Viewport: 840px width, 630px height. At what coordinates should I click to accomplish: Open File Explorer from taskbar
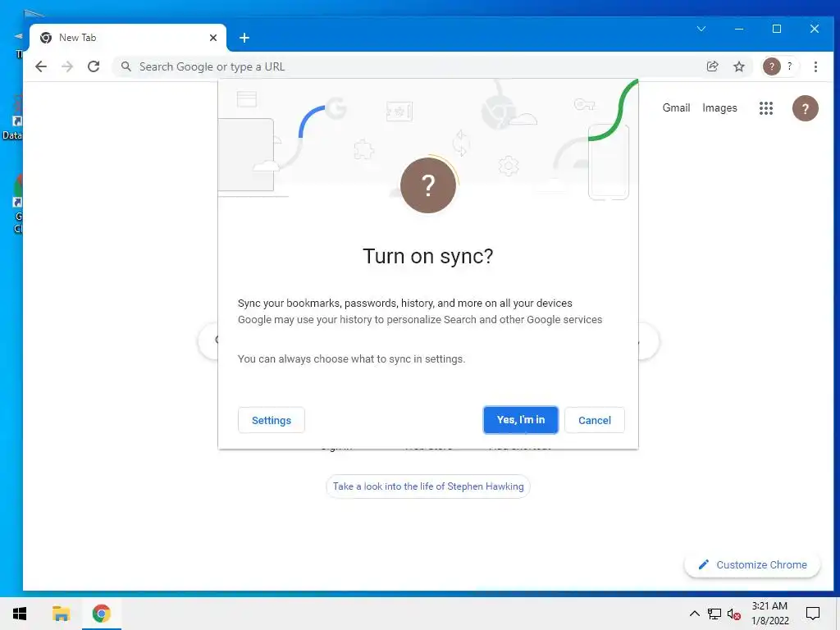(x=61, y=614)
